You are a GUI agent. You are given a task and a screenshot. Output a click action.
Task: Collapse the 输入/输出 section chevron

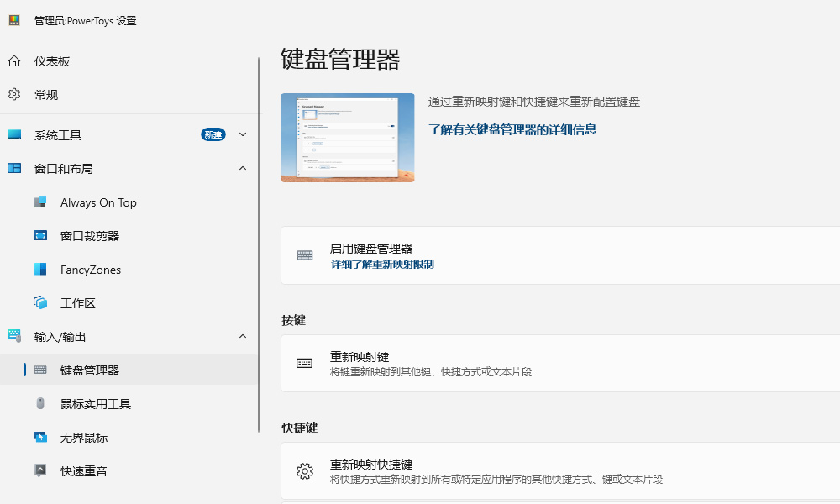pyautogui.click(x=243, y=336)
